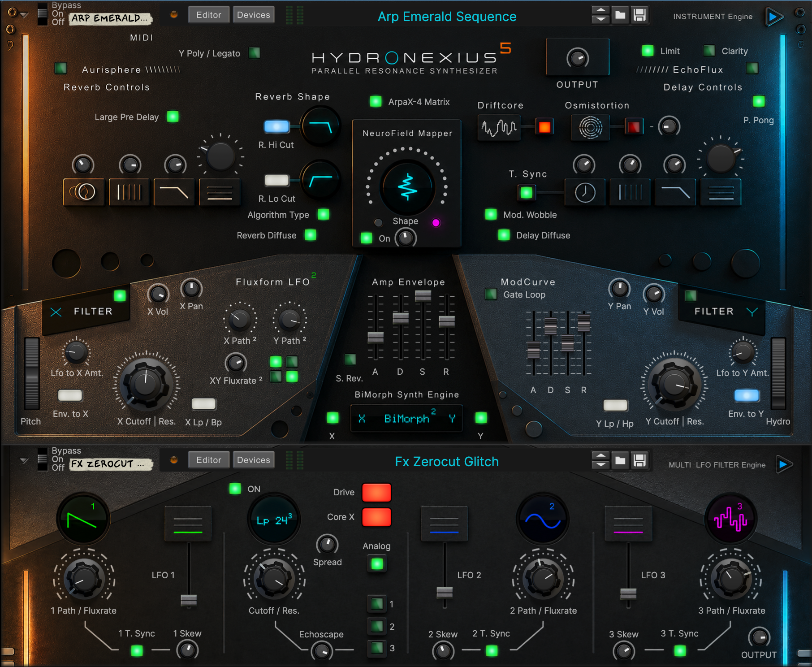
Task: Open the BiMorph Synth Engine selector
Action: (x=406, y=419)
